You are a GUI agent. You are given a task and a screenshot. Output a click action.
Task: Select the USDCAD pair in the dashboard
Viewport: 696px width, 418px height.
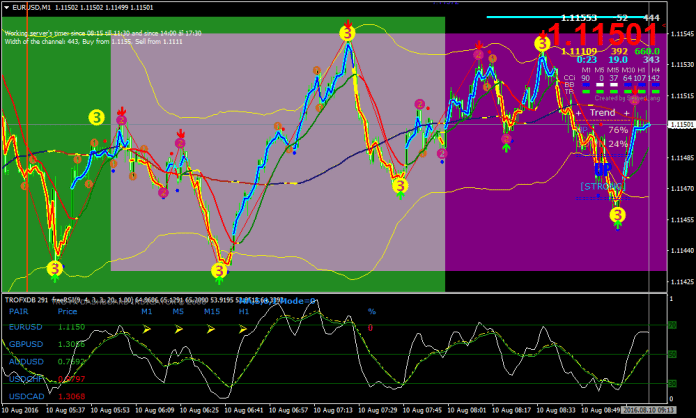point(26,395)
